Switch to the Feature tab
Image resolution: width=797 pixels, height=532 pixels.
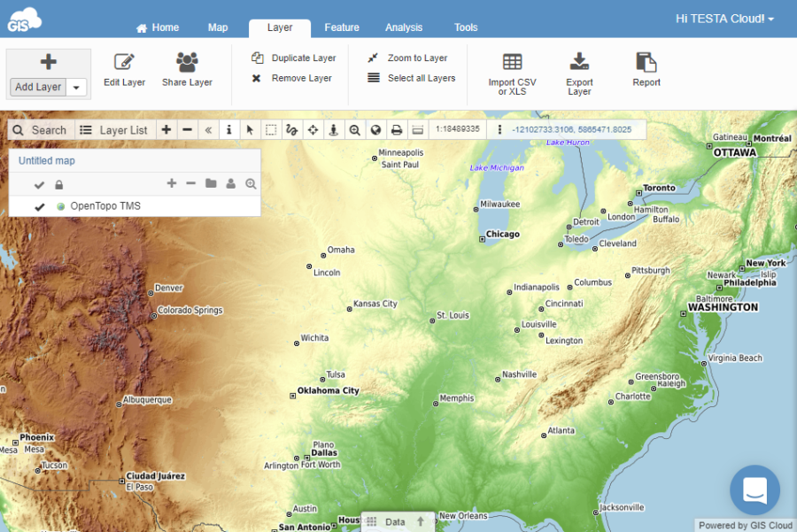(341, 27)
